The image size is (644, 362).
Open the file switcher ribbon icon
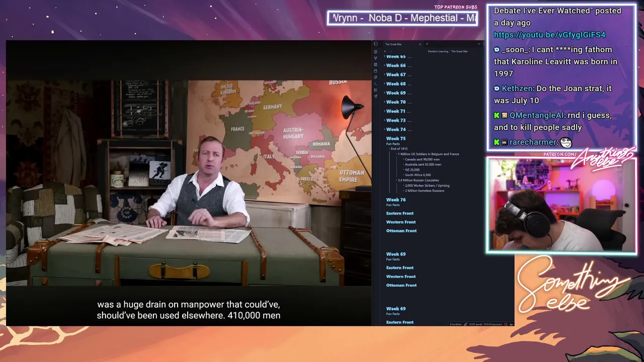tap(375, 52)
